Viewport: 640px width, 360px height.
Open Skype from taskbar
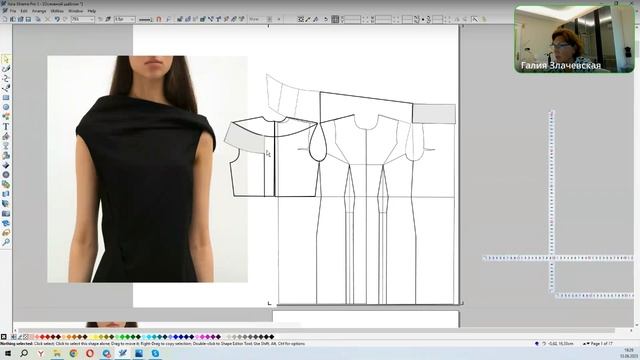156,353
